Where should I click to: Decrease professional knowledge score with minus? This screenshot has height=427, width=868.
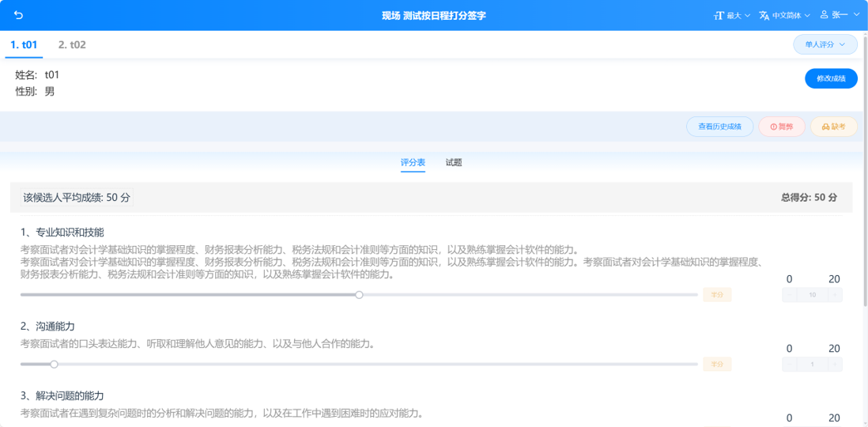[790, 295]
